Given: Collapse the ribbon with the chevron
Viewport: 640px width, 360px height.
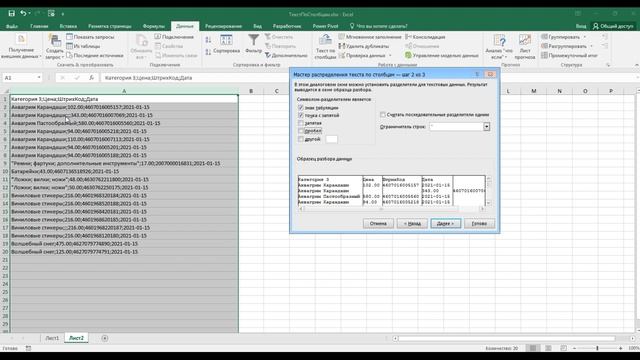Looking at the screenshot, I should (636, 65).
